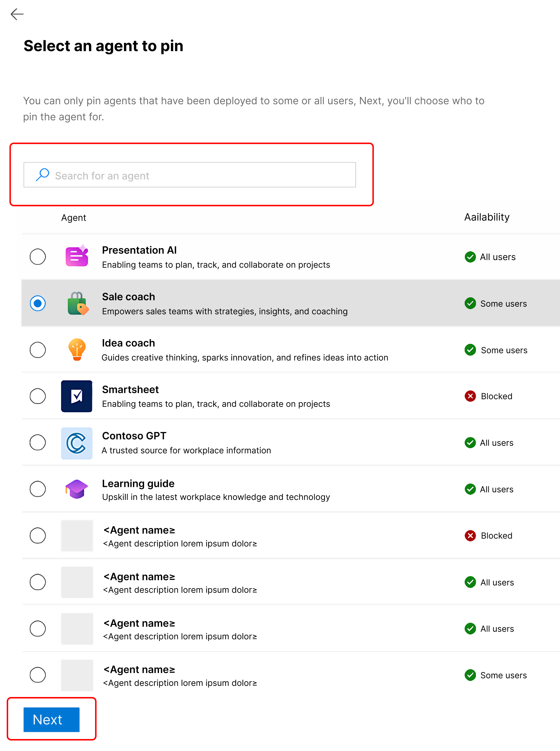Click the Sale coach shopping bag icon
The width and height of the screenshot is (560, 751).
78,303
